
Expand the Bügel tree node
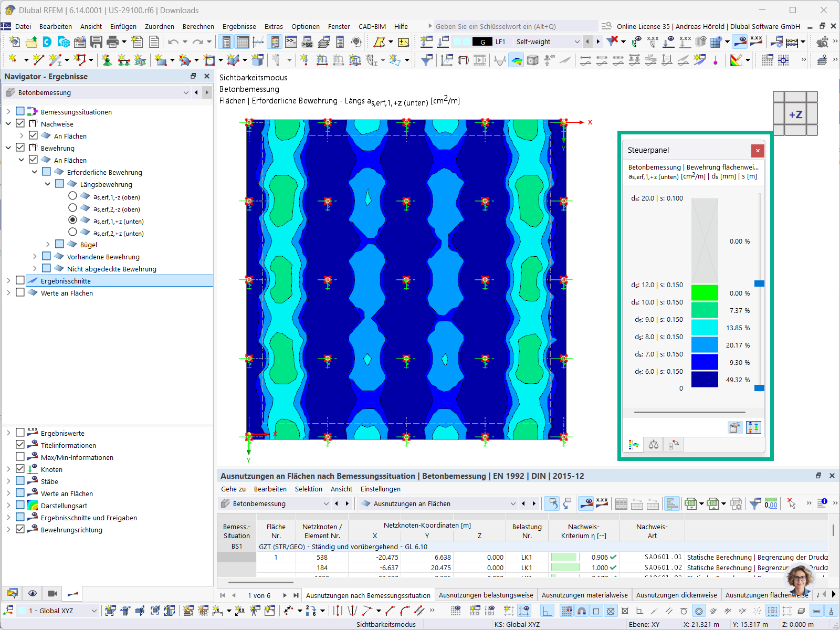pyautogui.click(x=48, y=244)
